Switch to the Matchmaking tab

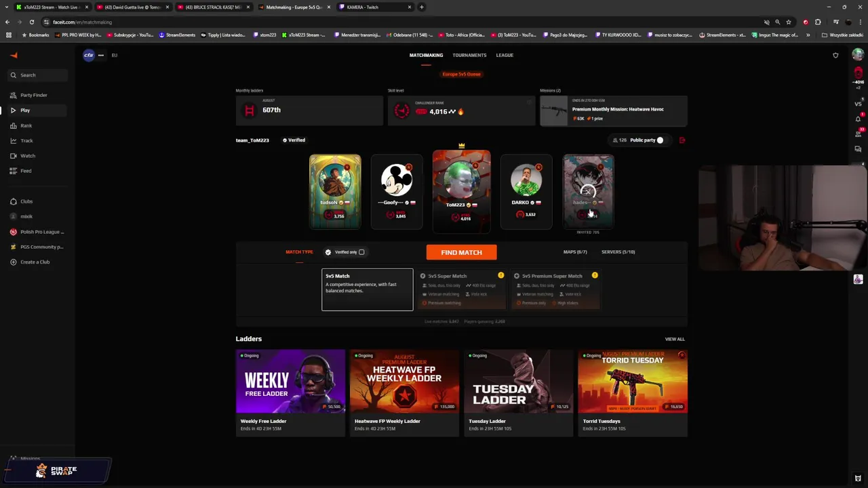[426, 55]
